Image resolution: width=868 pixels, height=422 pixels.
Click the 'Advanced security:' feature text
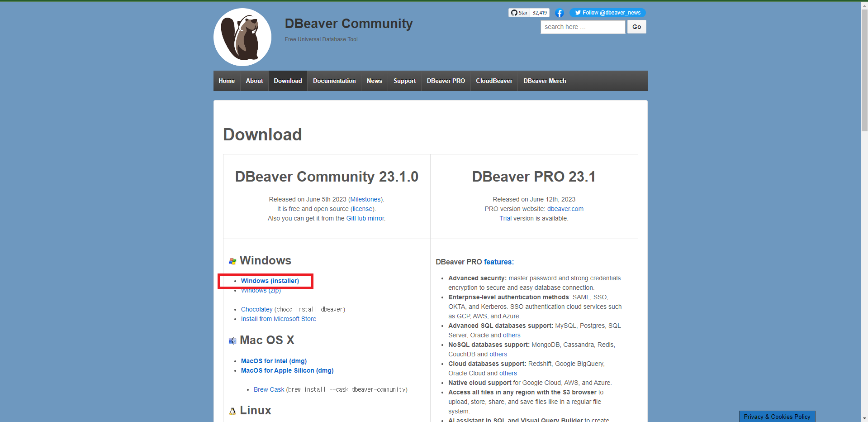tap(477, 278)
